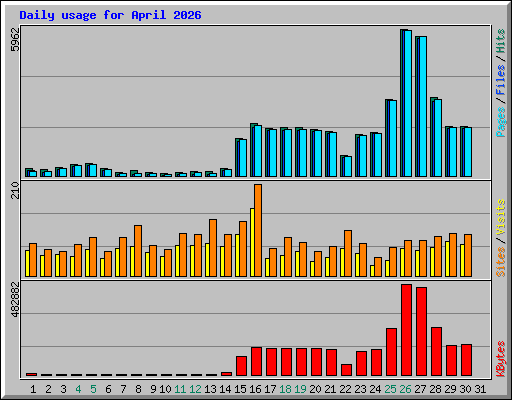Click the short yellow bar for day 24
Image resolution: width=512 pixels, height=400 pixels.
(372, 271)
